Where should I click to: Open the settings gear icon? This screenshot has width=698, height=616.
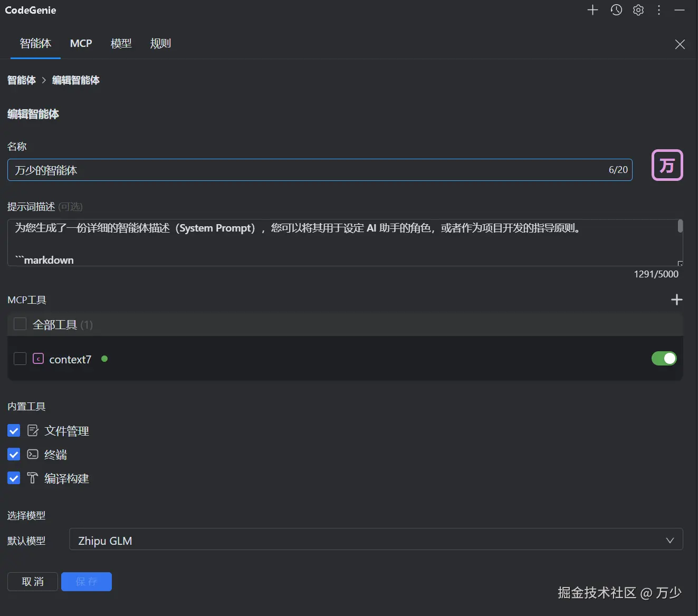[638, 10]
